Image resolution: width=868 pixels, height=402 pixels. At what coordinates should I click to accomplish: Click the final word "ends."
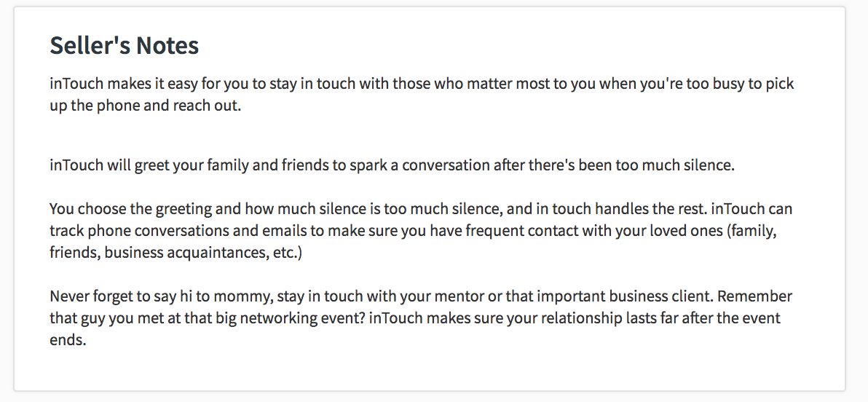tap(68, 340)
